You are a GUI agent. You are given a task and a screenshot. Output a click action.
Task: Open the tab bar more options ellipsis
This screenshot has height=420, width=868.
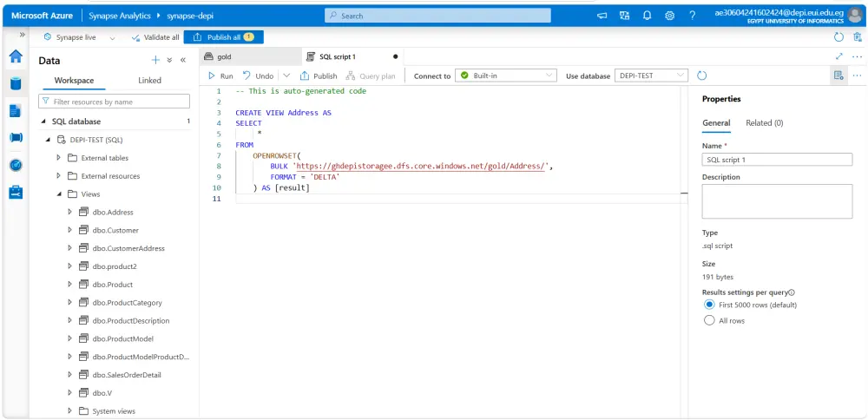pyautogui.click(x=857, y=56)
